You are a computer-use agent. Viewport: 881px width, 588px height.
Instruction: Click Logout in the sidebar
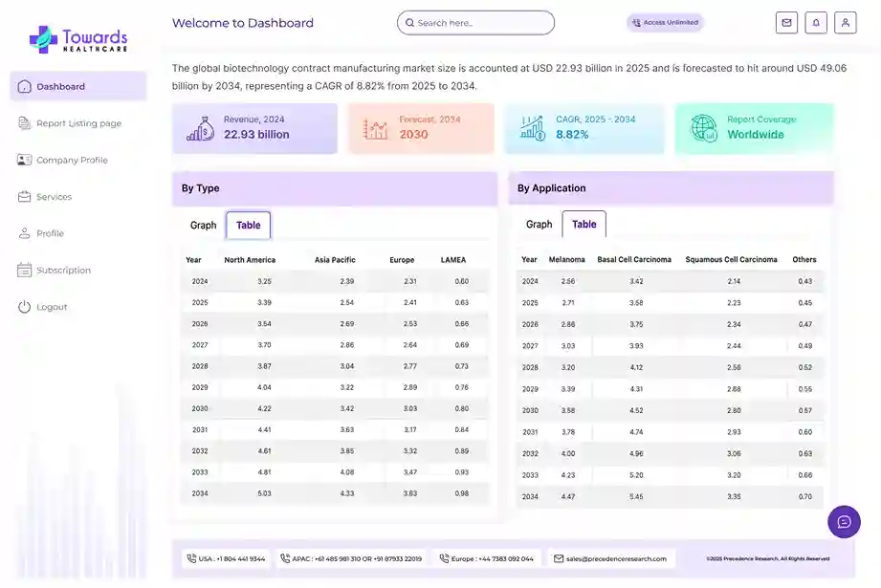pos(52,307)
